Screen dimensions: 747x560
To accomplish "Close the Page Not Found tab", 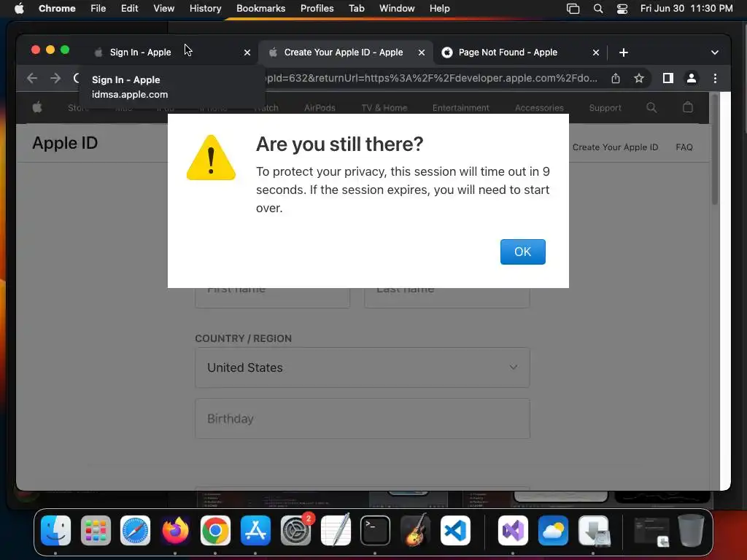I will click(595, 52).
